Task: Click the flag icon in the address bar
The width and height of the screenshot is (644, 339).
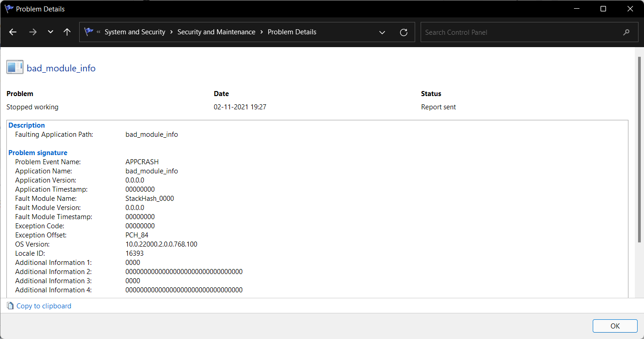Action: pos(89,32)
